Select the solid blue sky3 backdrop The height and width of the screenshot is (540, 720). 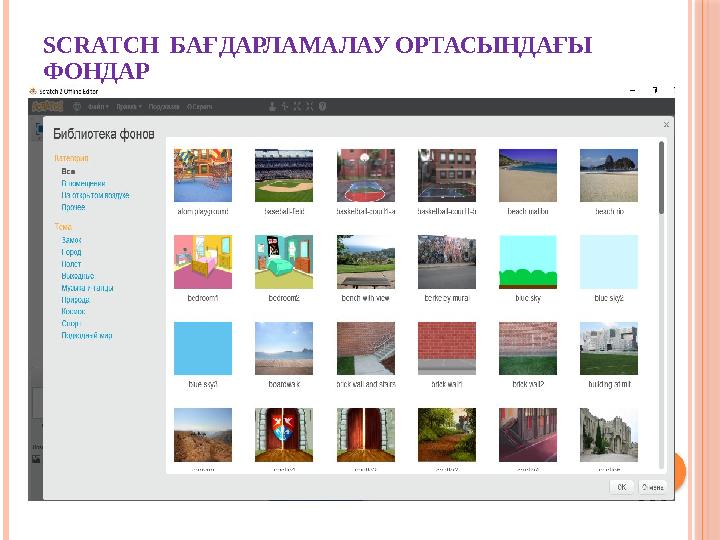[202, 349]
